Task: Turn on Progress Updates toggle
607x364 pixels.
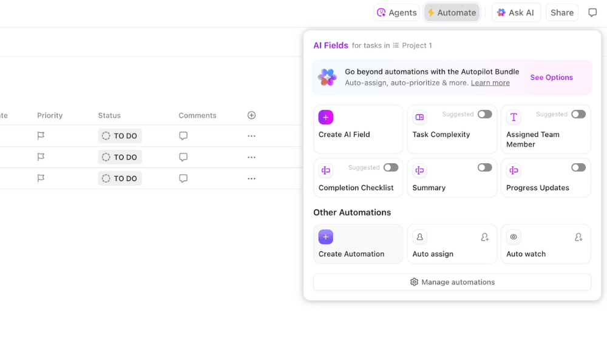Action: click(578, 167)
